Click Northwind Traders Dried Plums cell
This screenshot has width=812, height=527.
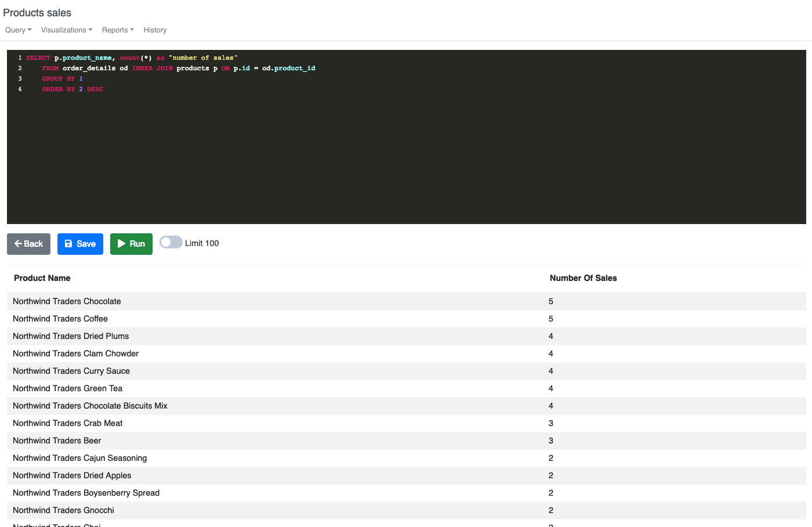point(71,336)
